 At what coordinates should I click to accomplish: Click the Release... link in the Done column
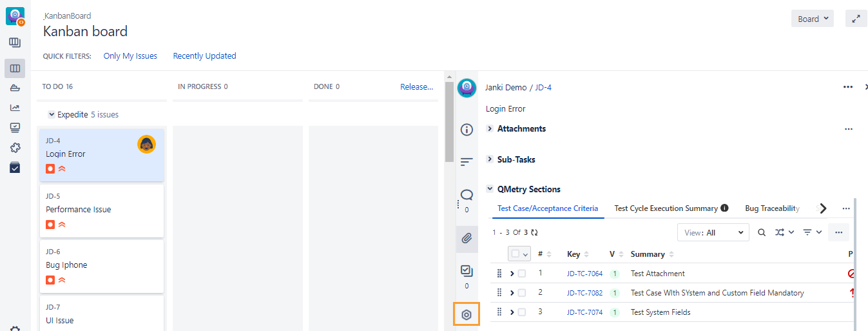pyautogui.click(x=416, y=86)
